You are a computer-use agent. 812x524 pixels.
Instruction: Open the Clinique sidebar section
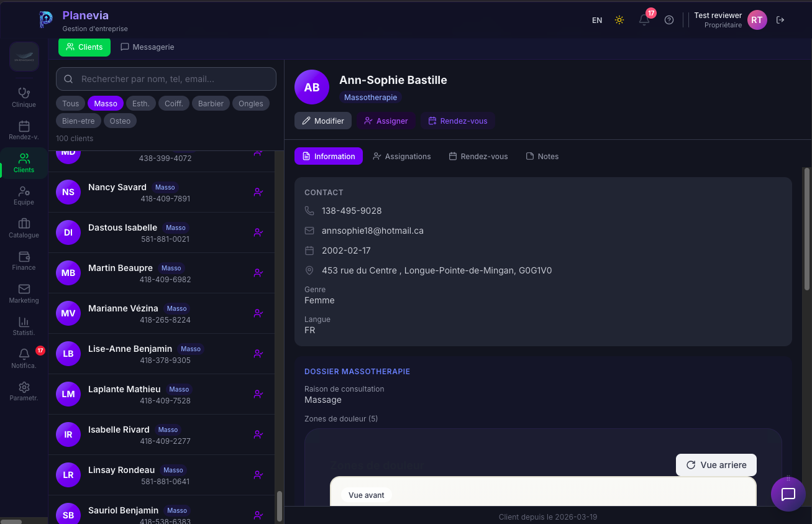[24, 98]
